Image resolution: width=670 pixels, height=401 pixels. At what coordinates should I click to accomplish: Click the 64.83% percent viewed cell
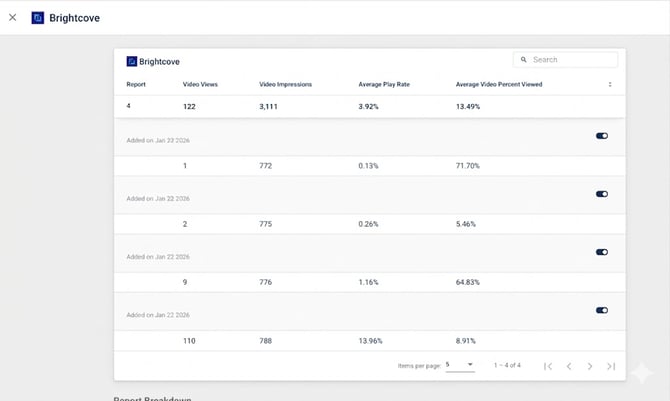(x=467, y=282)
